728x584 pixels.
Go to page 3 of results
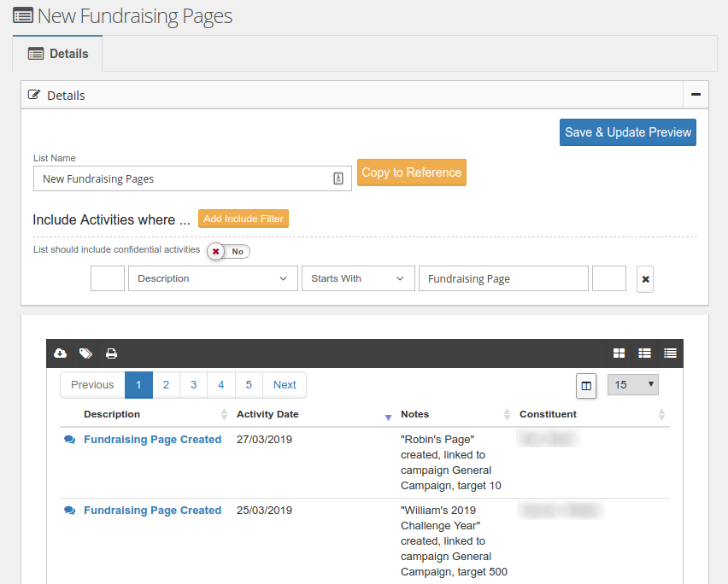pyautogui.click(x=193, y=385)
